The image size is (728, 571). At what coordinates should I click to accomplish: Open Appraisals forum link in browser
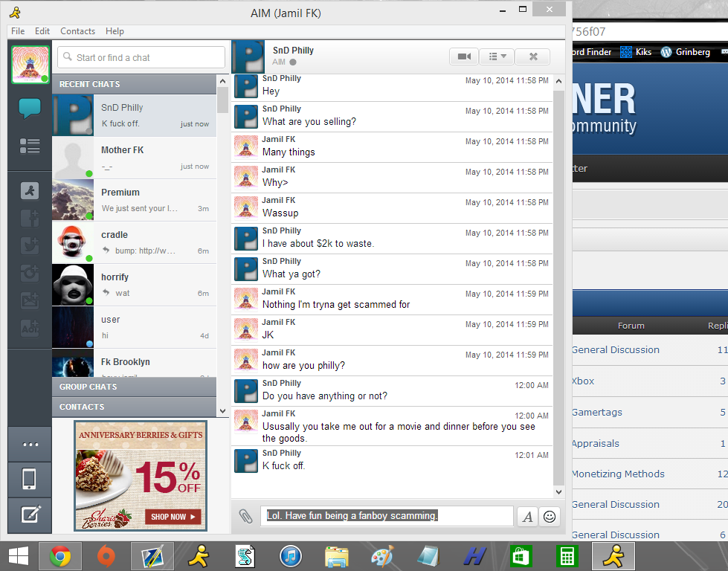coord(596,443)
